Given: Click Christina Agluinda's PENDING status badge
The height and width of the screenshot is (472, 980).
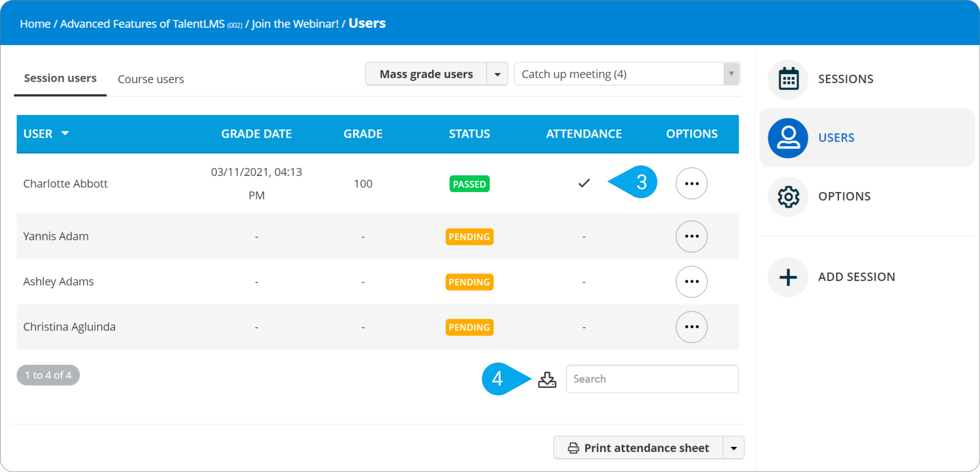Looking at the screenshot, I should point(469,327).
